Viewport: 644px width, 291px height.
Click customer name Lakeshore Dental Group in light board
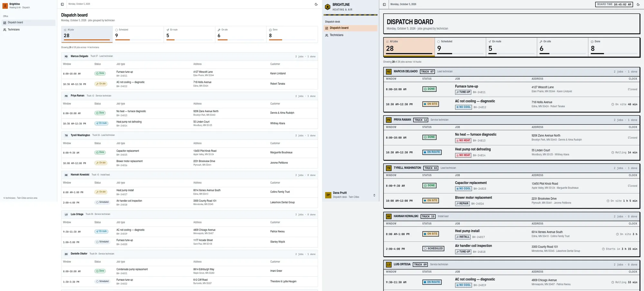coord(282,202)
